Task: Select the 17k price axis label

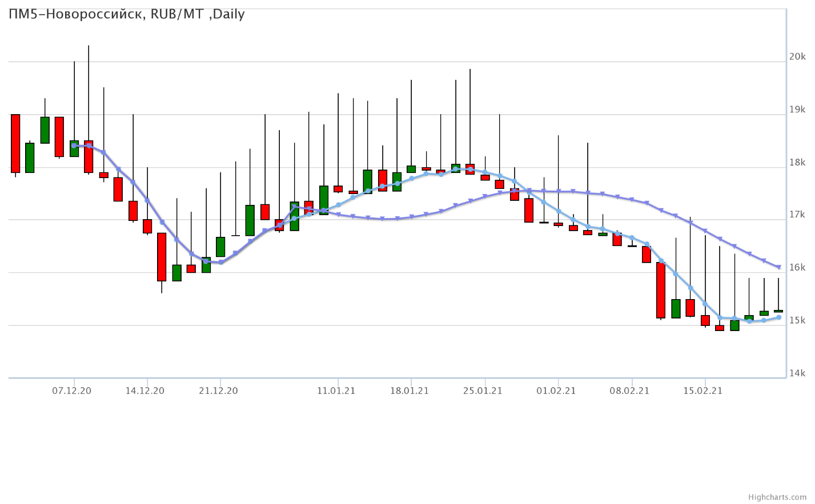Action: point(797,215)
